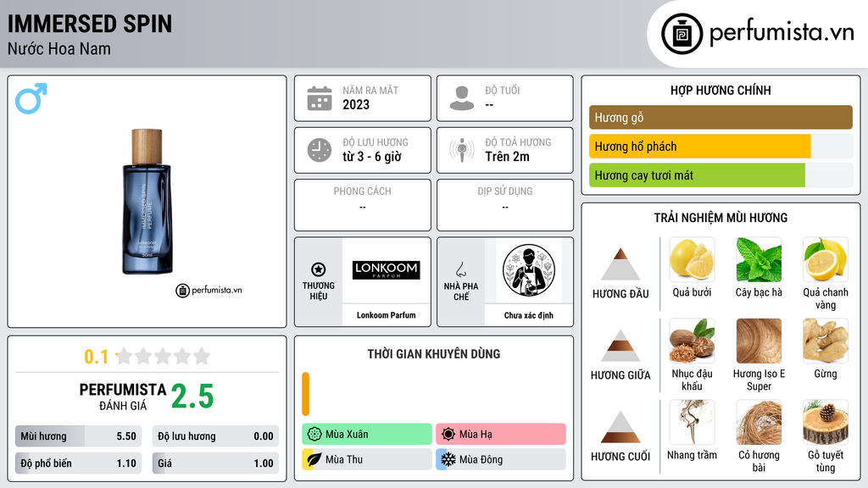
Task: Select the Gỗ tuyết tùng cedar note image
Action: 826,422
